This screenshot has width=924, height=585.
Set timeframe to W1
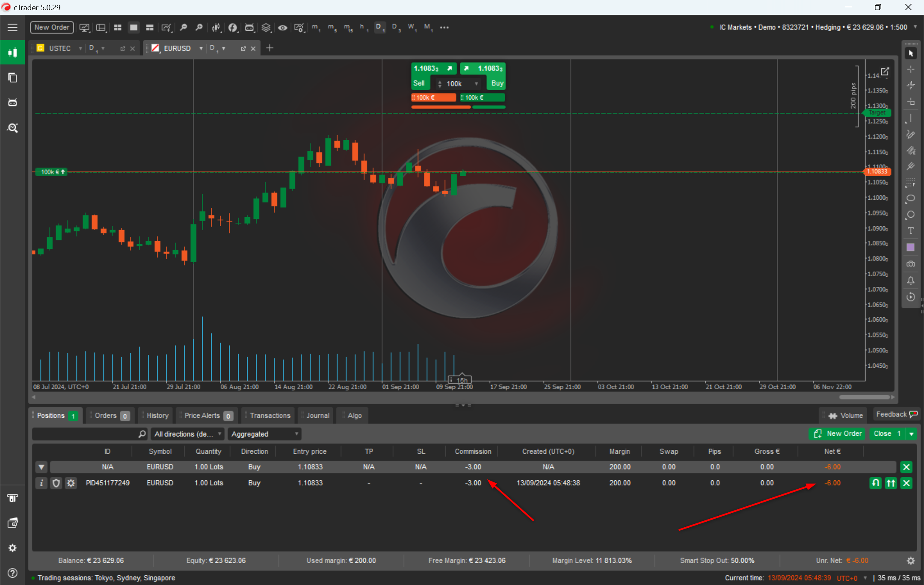tap(412, 27)
